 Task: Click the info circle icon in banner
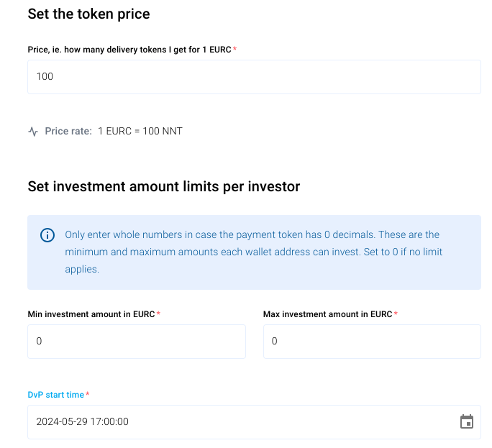click(x=47, y=235)
